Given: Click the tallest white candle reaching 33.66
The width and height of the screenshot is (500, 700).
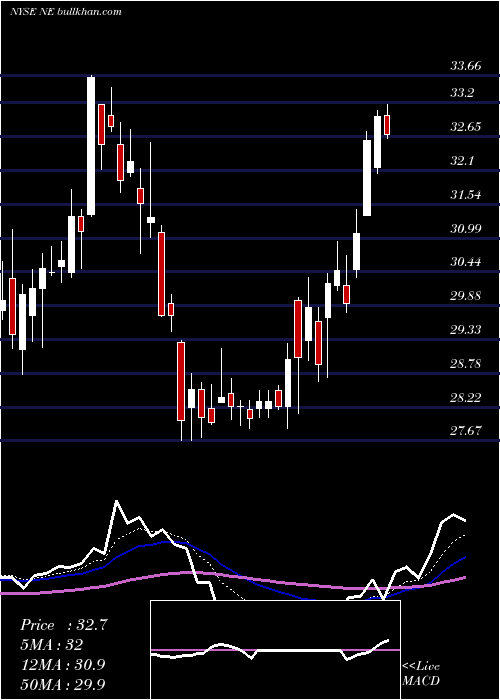Looking at the screenshot, I should [91, 146].
